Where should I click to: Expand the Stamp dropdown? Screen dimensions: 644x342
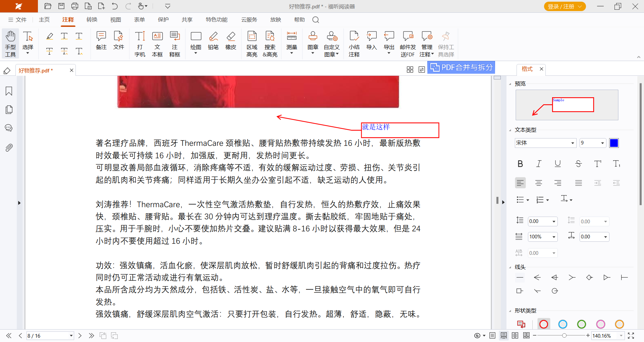click(313, 53)
